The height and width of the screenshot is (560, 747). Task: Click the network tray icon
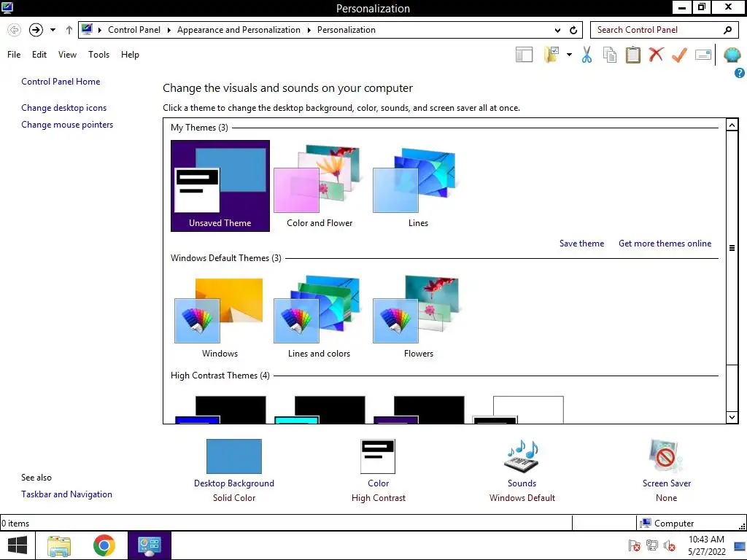[x=651, y=545]
